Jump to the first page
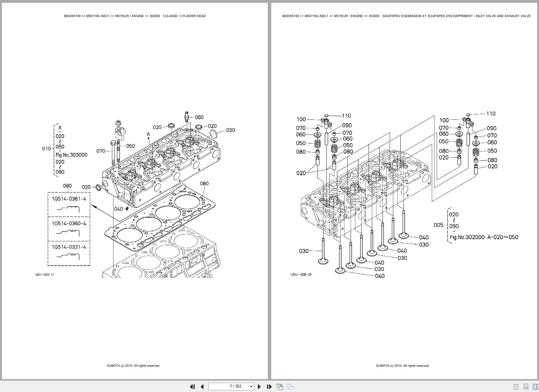The height and width of the screenshot is (392, 539). click(x=193, y=386)
